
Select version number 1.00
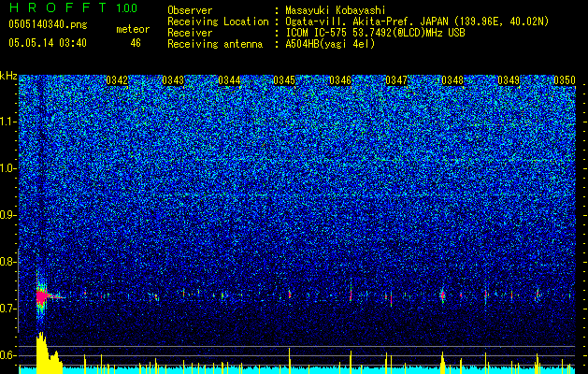pos(126,8)
